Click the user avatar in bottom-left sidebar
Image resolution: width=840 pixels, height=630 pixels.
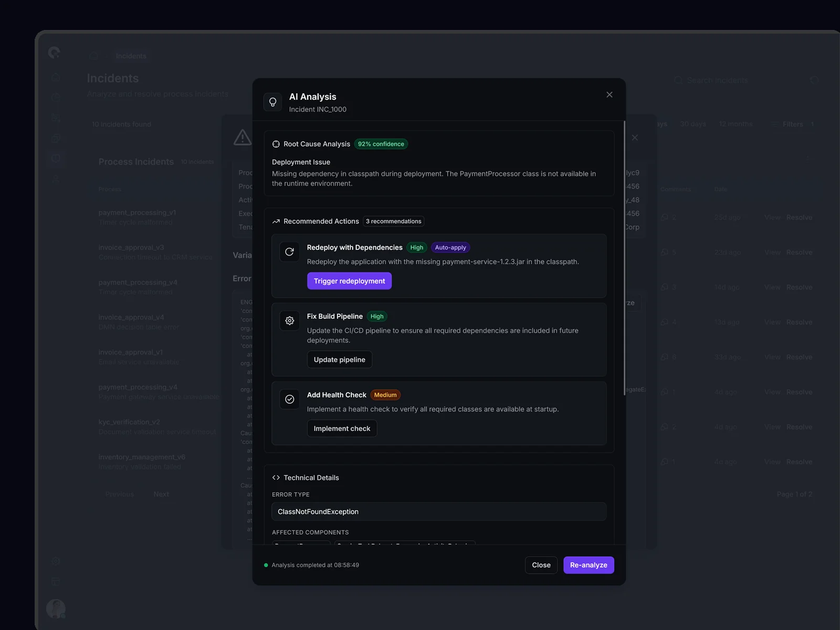56,608
